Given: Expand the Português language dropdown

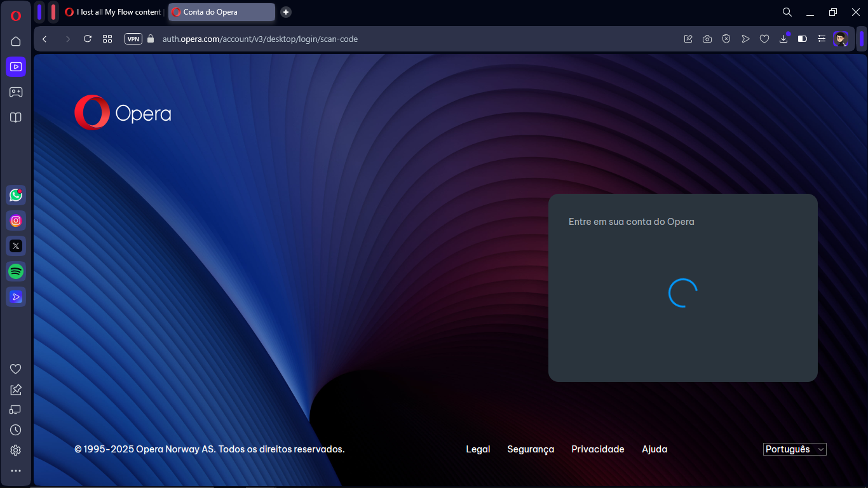Looking at the screenshot, I should click(795, 449).
